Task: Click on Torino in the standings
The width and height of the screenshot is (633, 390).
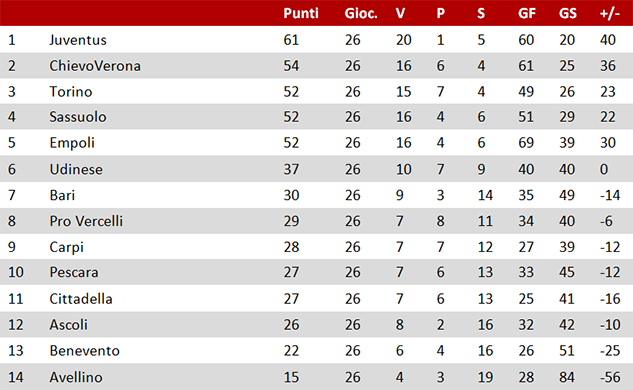Action: (71, 92)
